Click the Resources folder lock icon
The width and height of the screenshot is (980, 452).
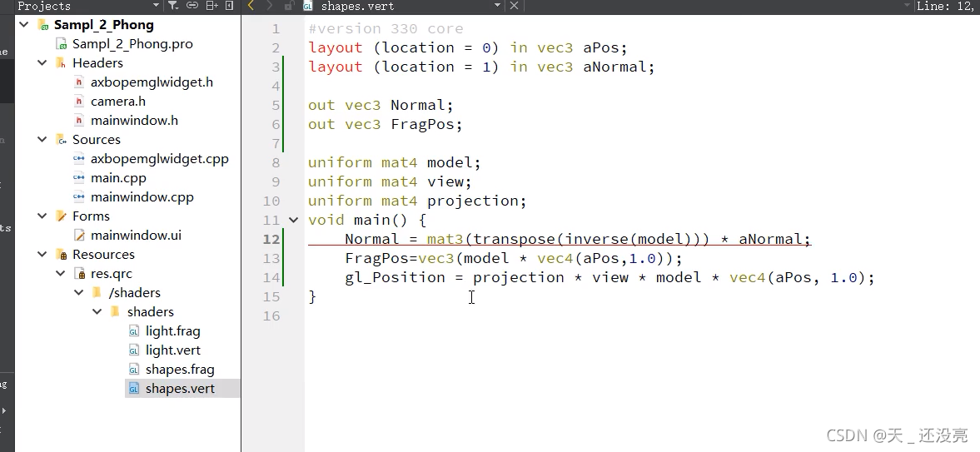(x=62, y=255)
